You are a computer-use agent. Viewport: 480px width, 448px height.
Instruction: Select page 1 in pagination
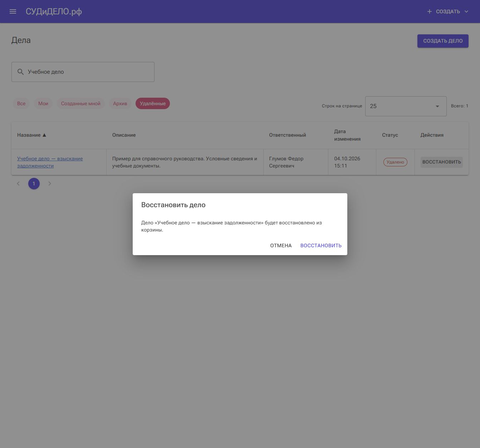(34, 184)
